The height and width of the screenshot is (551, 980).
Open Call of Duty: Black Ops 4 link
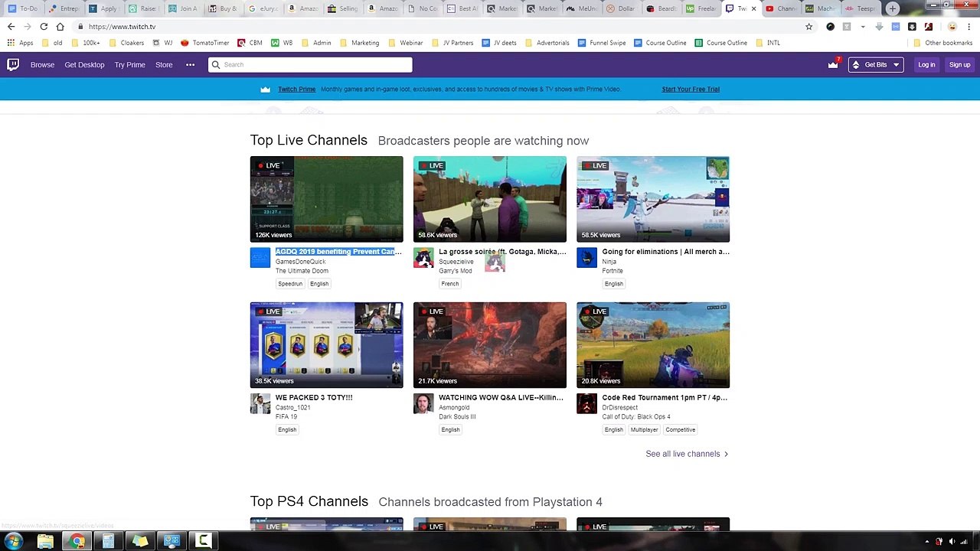pos(636,416)
